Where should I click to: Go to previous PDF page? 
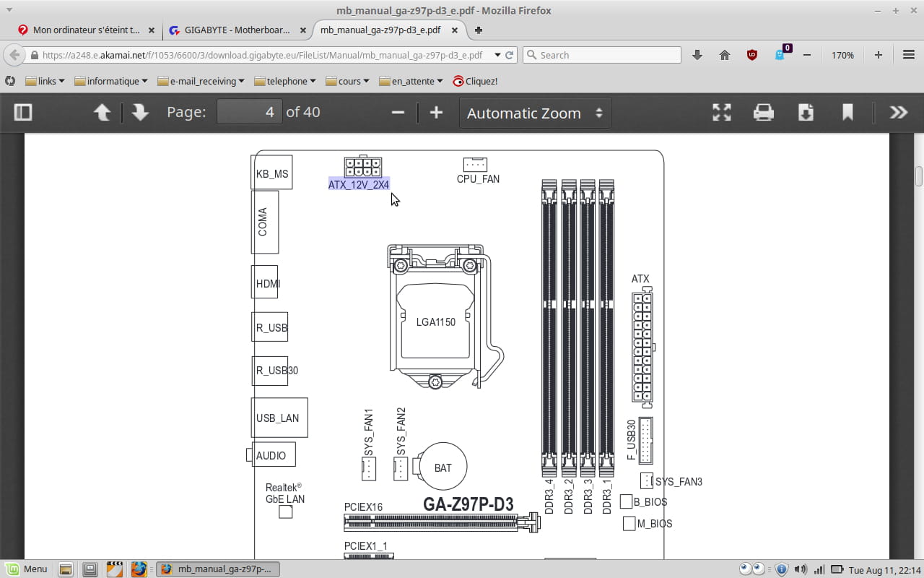coord(103,112)
